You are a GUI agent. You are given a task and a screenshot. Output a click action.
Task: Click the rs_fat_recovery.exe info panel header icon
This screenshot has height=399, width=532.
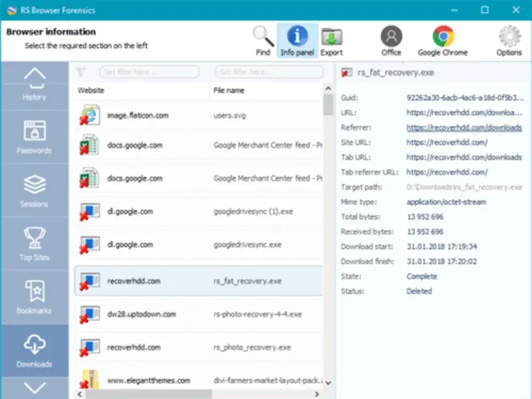(x=346, y=72)
